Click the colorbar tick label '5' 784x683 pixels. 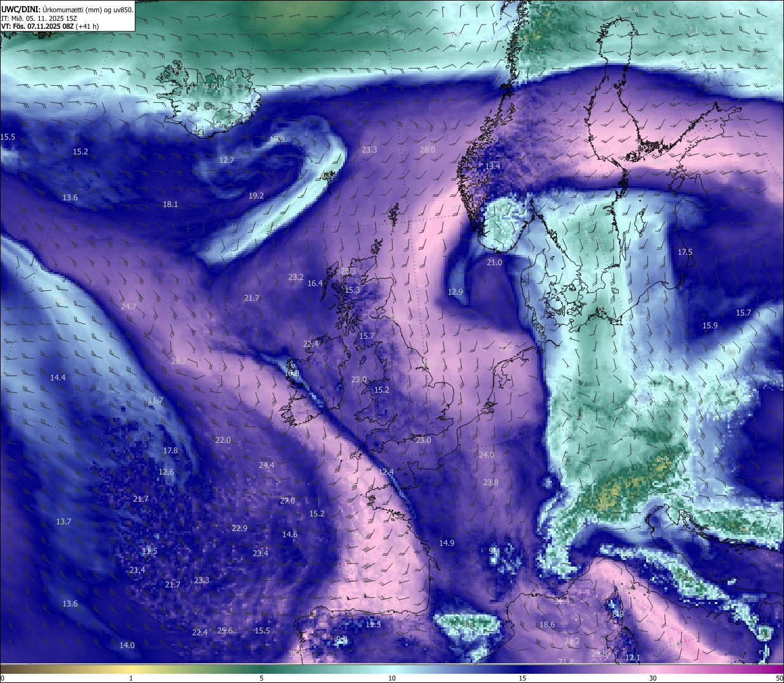click(262, 678)
